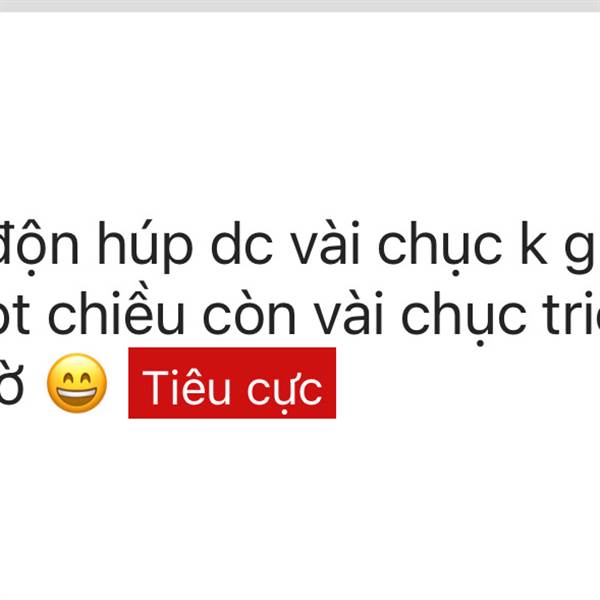Click "Tiêu" inside the red tag
Image resolution: width=600 pixels, height=600 pixels.
[186, 388]
